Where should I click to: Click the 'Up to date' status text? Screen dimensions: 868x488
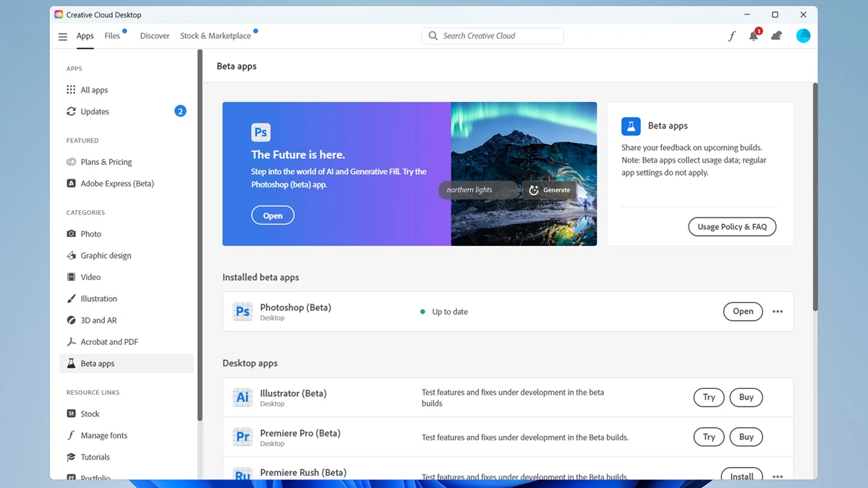tap(450, 312)
